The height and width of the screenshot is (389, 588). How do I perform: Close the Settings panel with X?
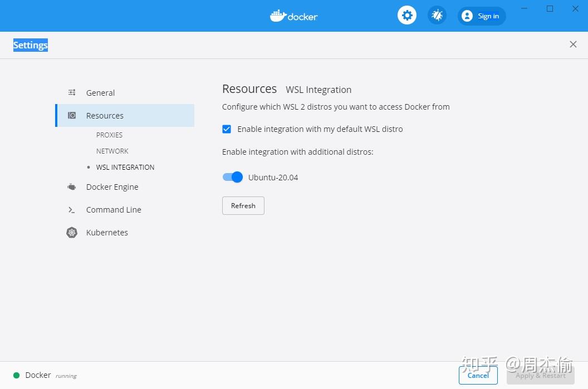(573, 45)
